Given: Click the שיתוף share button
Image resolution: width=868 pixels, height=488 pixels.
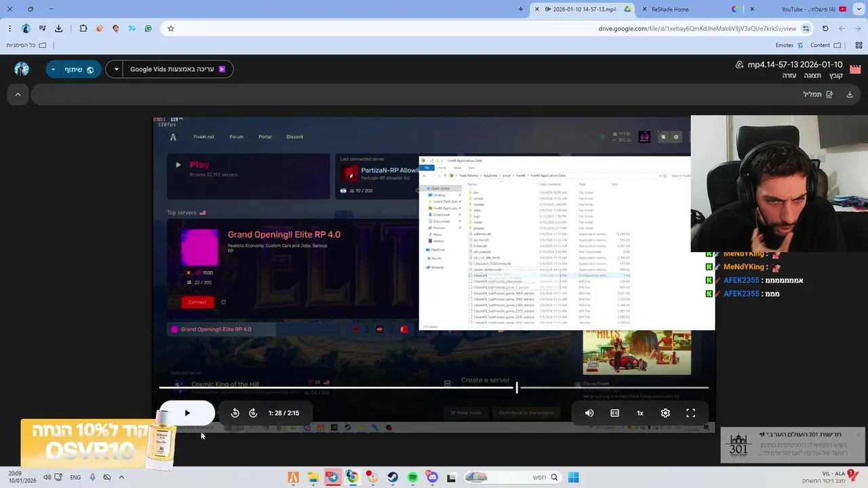Looking at the screenshot, I should (x=79, y=69).
